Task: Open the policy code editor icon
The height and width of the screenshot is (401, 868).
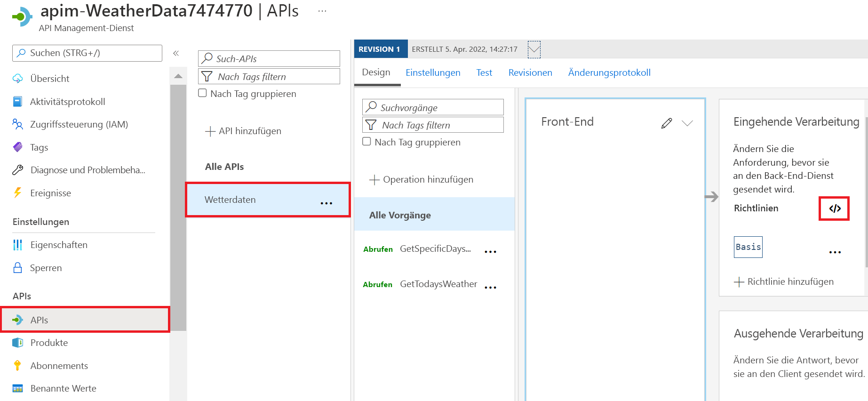Action: (835, 209)
